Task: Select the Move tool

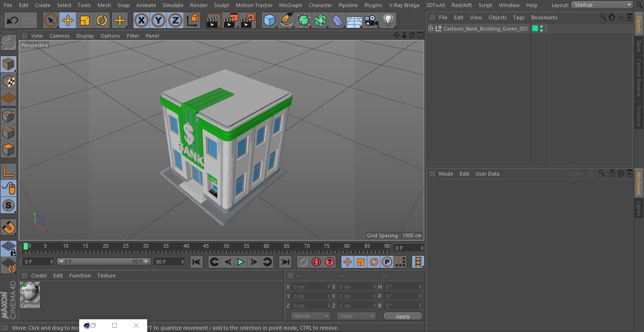Action: coord(67,20)
